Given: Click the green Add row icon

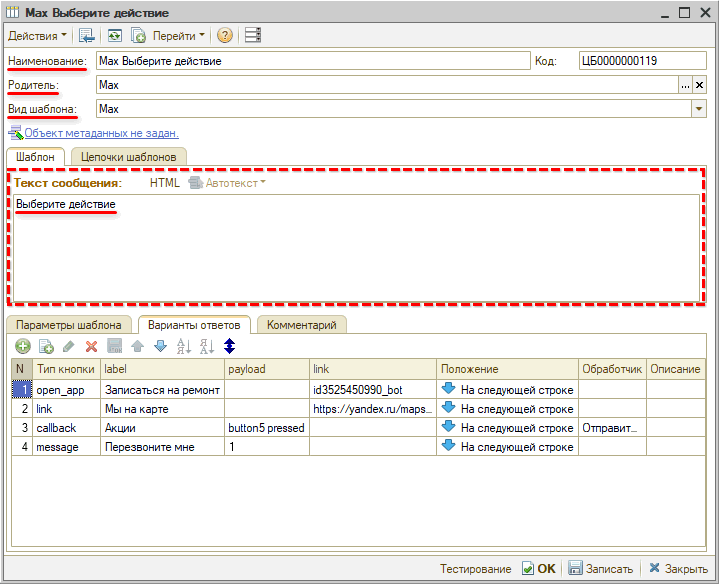Looking at the screenshot, I should tap(22, 346).
